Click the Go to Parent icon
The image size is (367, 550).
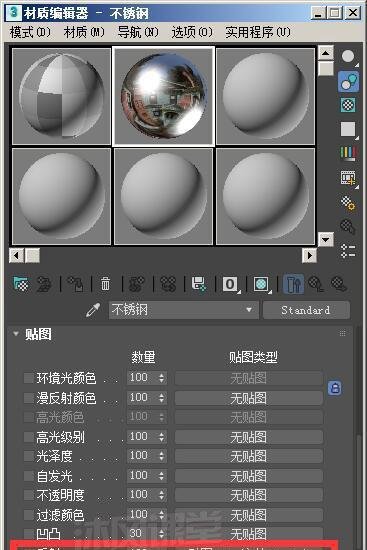[x=316, y=284]
